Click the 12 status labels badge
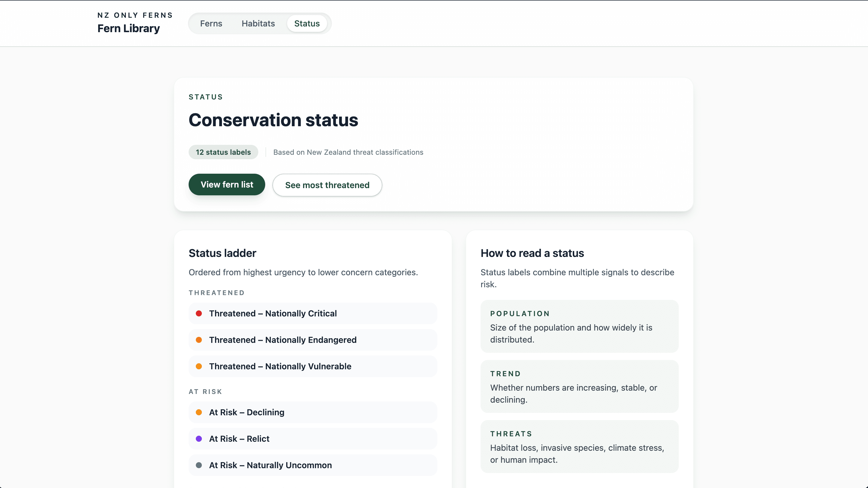 (x=223, y=152)
